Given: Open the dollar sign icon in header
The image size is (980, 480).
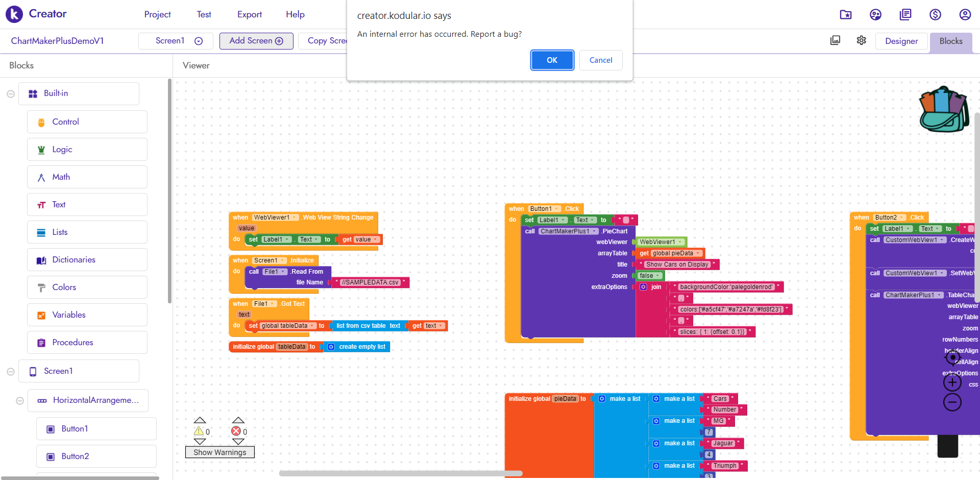Looking at the screenshot, I should tap(935, 14).
